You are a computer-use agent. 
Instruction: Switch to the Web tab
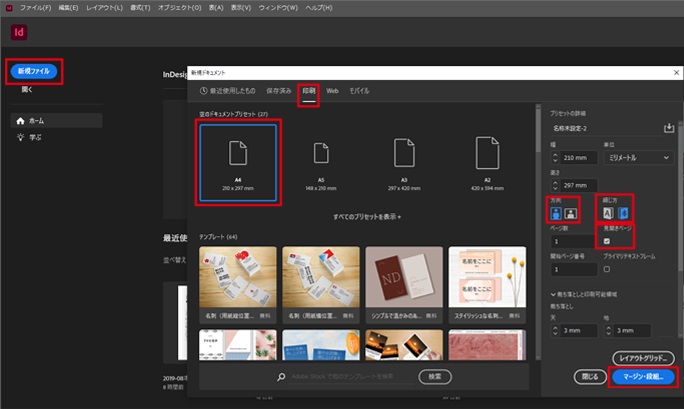coord(332,91)
